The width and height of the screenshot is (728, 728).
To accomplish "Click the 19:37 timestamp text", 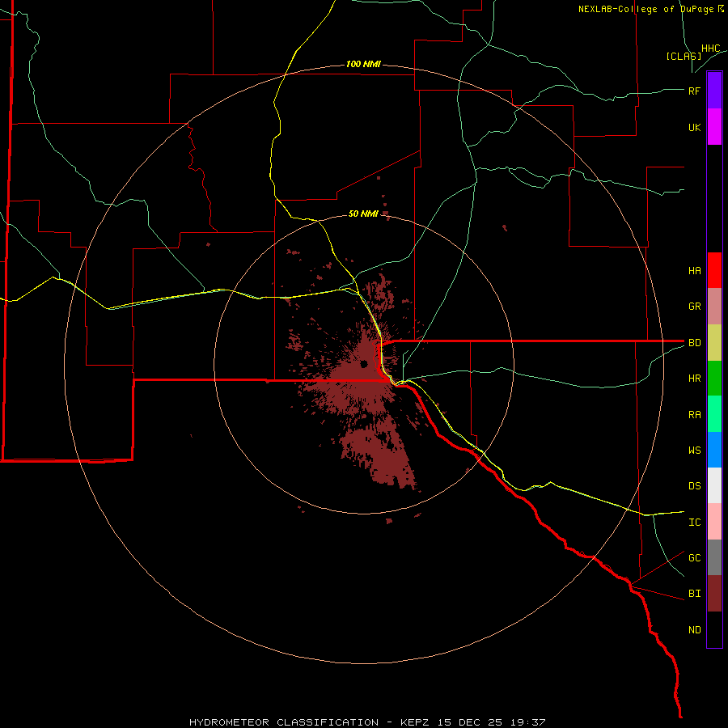I will click(x=527, y=722).
